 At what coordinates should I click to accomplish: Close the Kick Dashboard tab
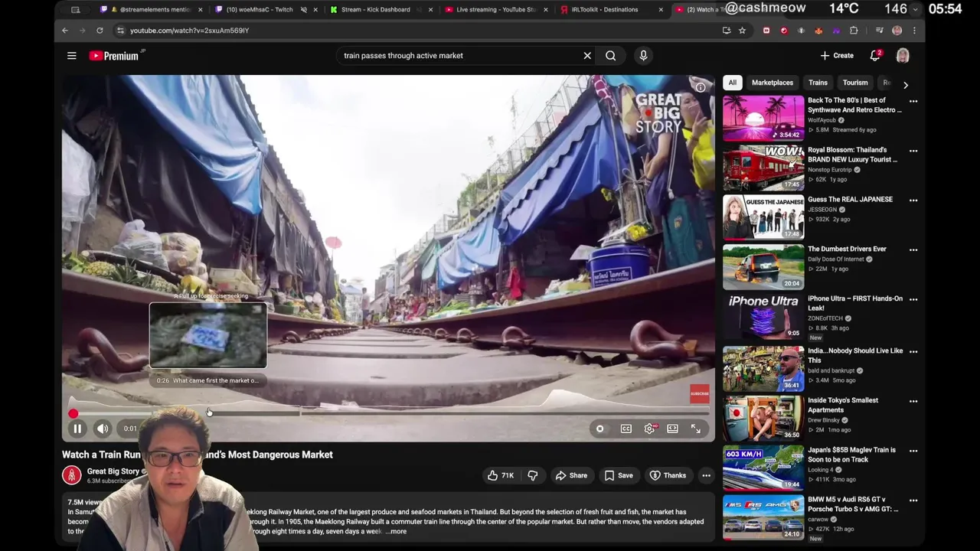pyautogui.click(x=430, y=10)
